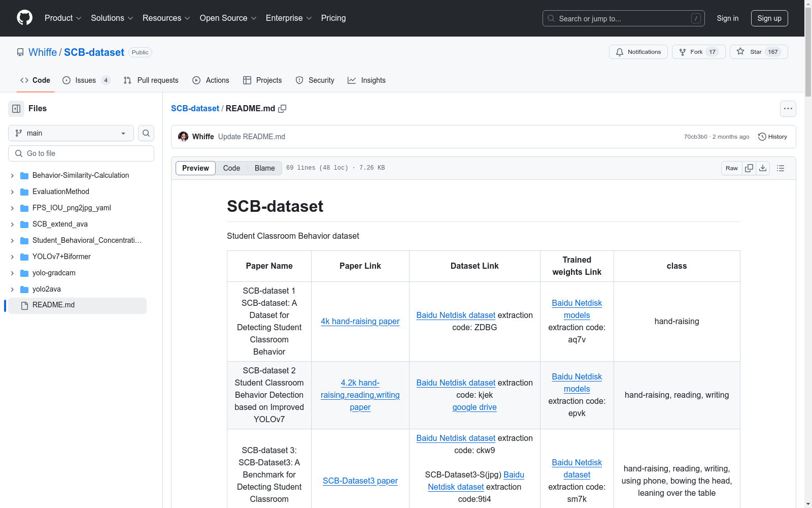The image size is (812, 508).
Task: Open the three-dot more options menu
Action: click(x=788, y=109)
